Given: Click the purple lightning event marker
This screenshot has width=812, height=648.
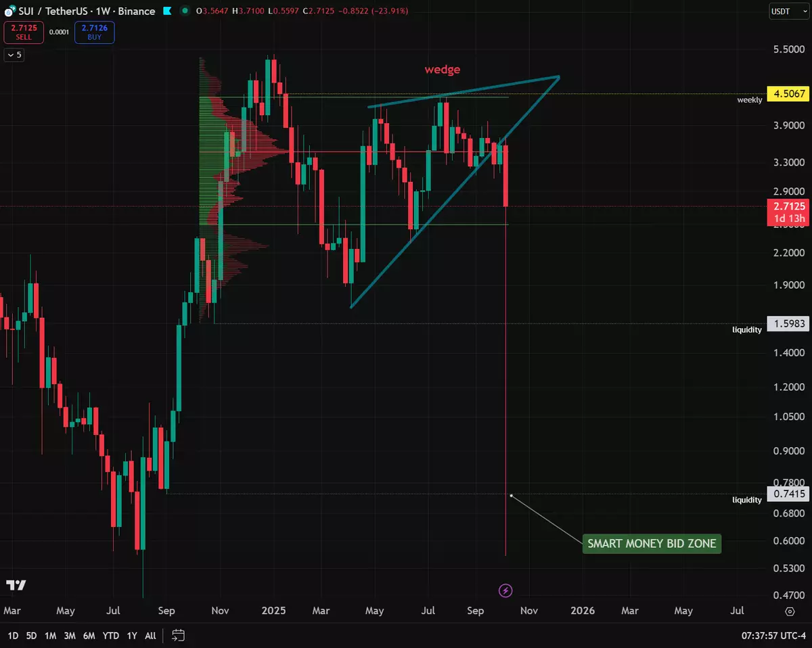Looking at the screenshot, I should coord(505,591).
